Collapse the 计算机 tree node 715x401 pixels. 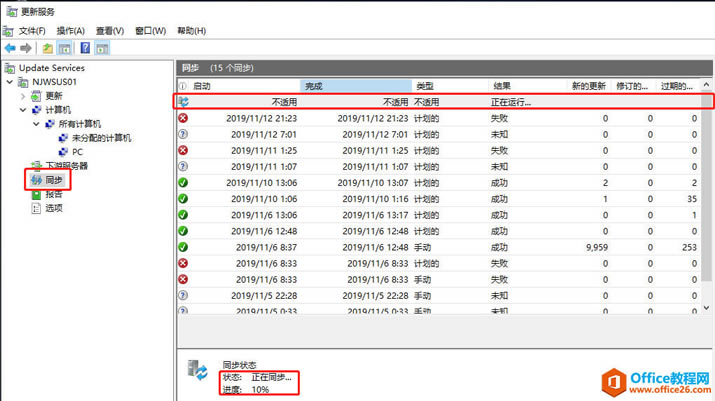(23, 110)
